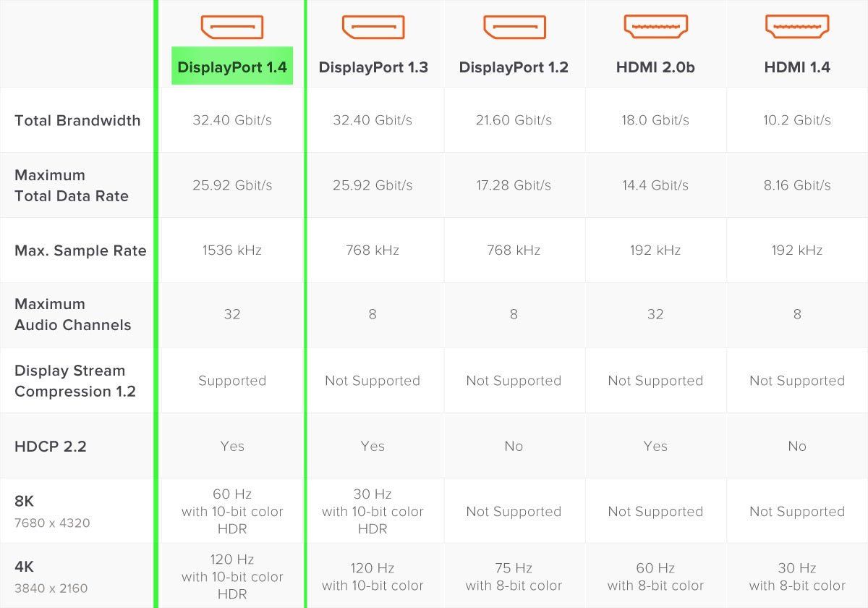Click the 8.16 Gbit/s data rate cell
Image resolution: width=868 pixels, height=608 pixels.
pyautogui.click(x=797, y=185)
